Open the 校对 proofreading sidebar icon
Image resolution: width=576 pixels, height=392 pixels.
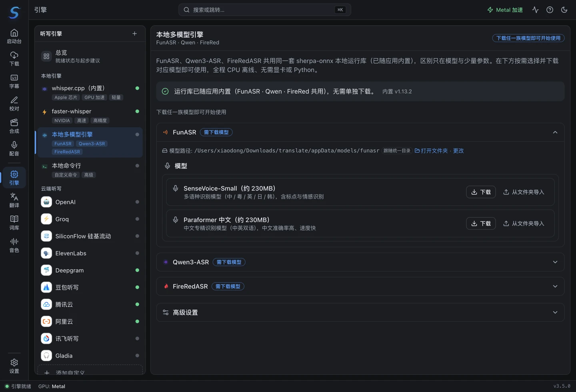click(x=14, y=103)
